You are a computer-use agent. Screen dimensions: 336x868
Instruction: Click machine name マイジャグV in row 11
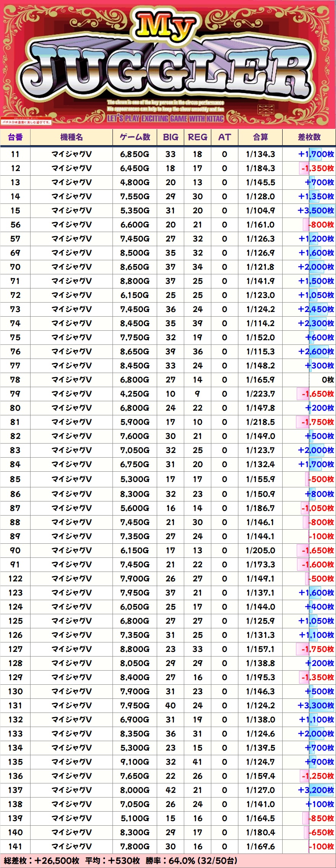pyautogui.click(x=71, y=154)
